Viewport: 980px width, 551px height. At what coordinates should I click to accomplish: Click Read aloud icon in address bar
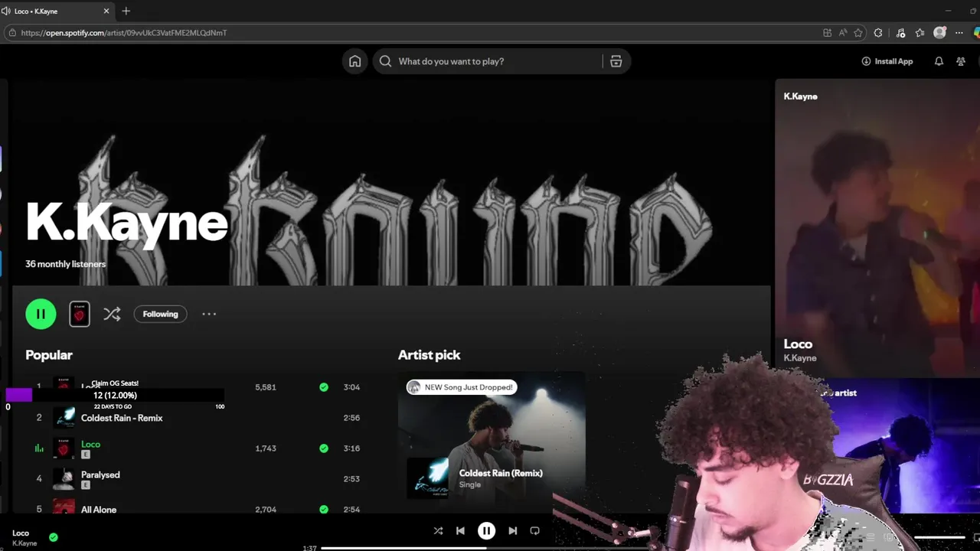coord(843,33)
